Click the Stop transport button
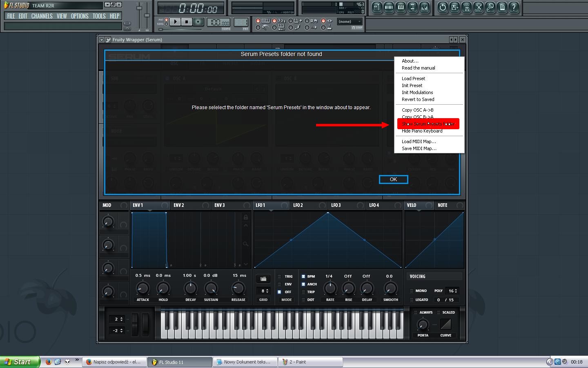Image resolution: width=588 pixels, height=368 pixels. (187, 22)
